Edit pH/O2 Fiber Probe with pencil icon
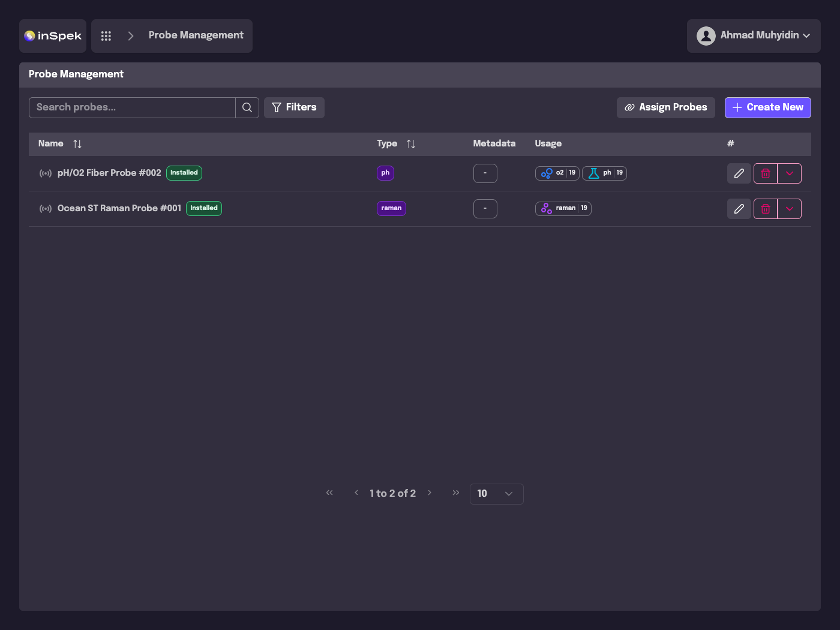Viewport: 840px width, 630px height. point(739,173)
